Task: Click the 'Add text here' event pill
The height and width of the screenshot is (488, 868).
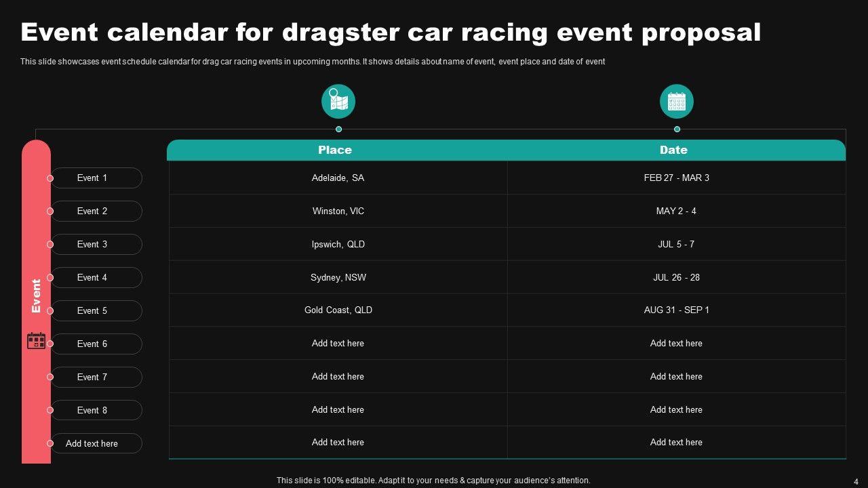Action: pos(96,443)
